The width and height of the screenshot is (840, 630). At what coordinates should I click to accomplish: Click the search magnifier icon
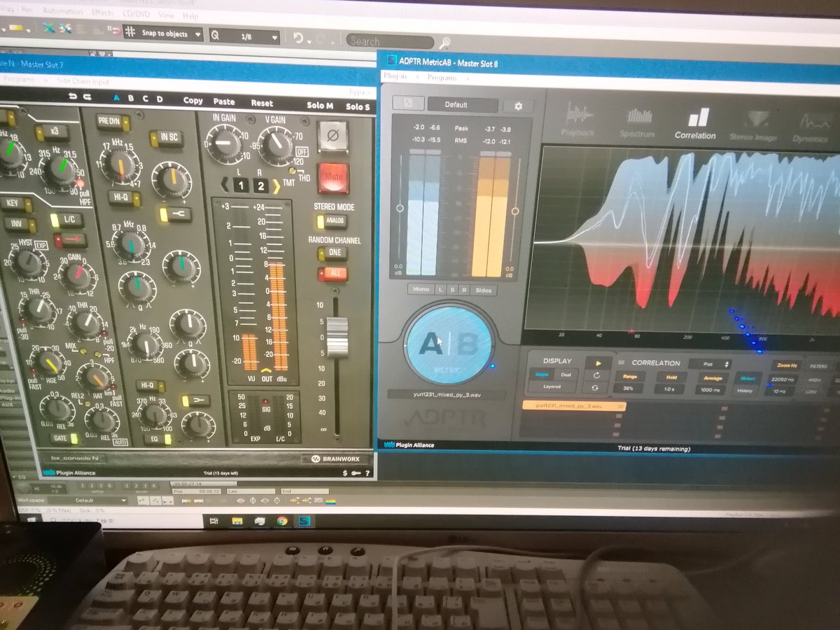445,43
